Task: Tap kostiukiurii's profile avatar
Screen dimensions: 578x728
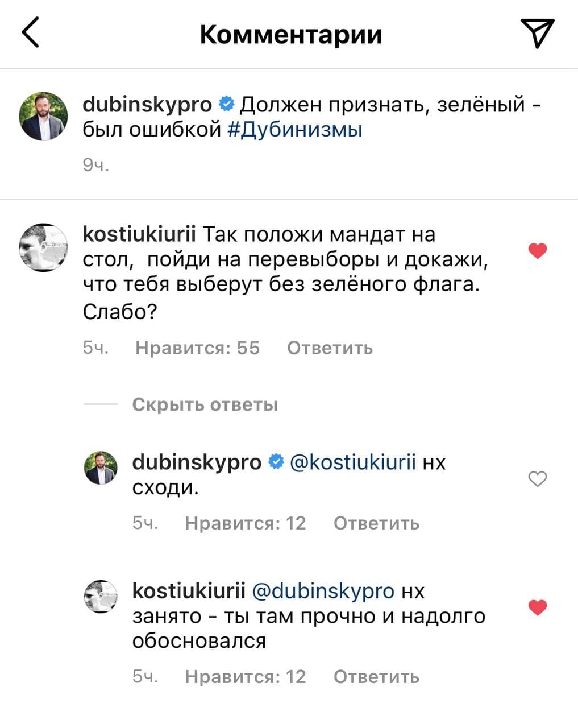Action: coord(43,247)
